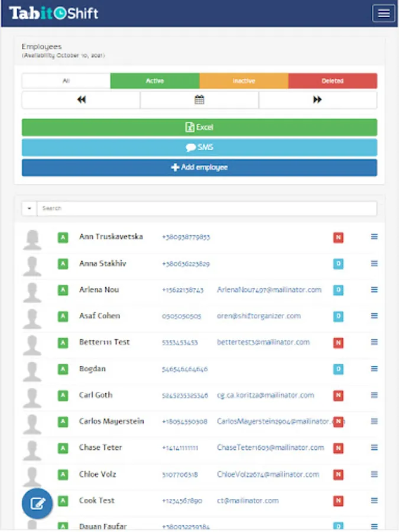Click Chloe Volz's phone 3107706318
Image resolution: width=399 pixels, height=532 pixels.
point(180,474)
